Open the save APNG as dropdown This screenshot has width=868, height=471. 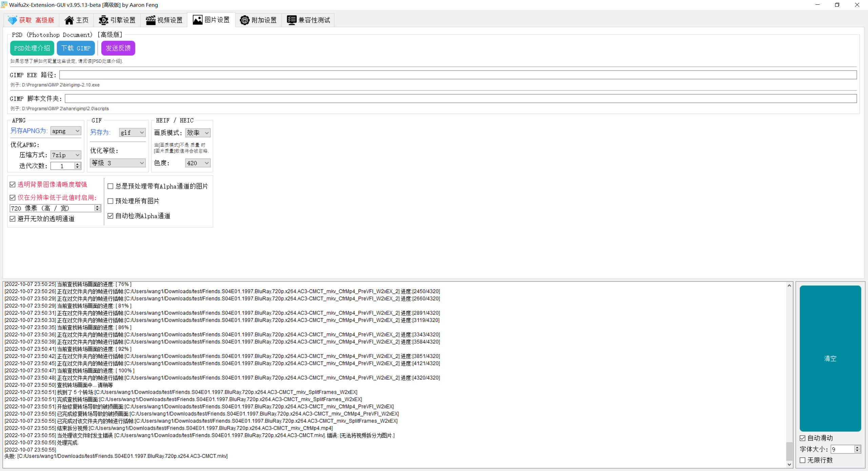tap(66, 131)
